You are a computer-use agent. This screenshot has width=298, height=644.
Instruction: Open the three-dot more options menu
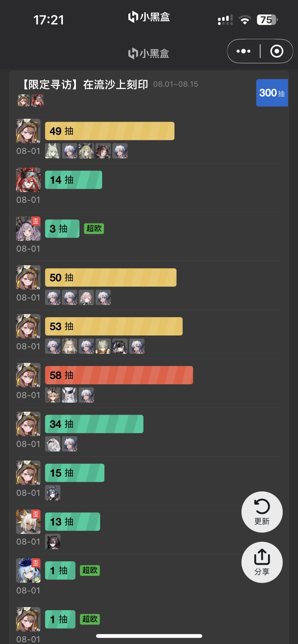coord(243,51)
